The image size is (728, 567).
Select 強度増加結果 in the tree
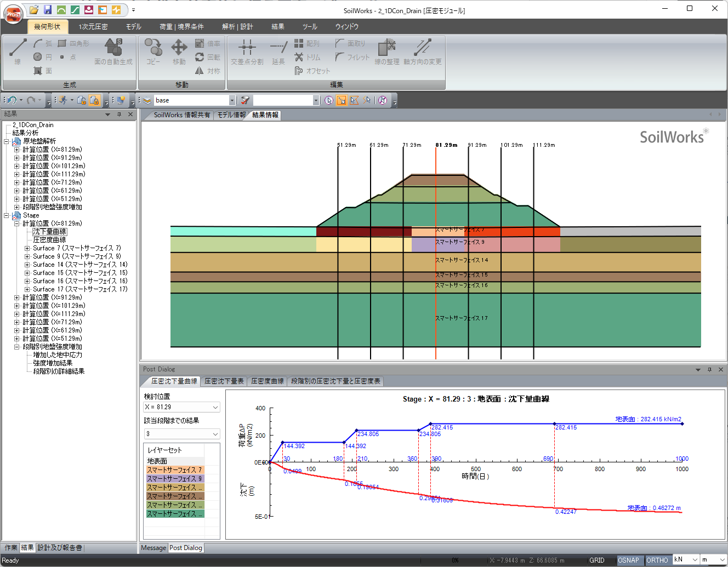pos(53,363)
